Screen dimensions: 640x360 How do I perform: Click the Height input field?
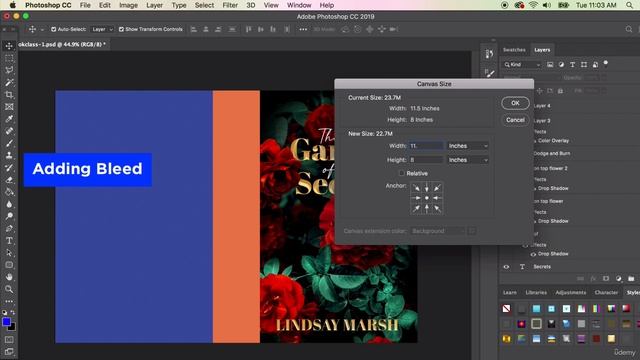point(426,160)
